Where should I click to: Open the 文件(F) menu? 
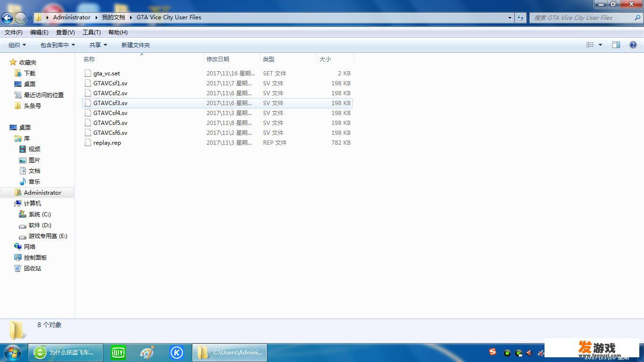click(x=14, y=32)
